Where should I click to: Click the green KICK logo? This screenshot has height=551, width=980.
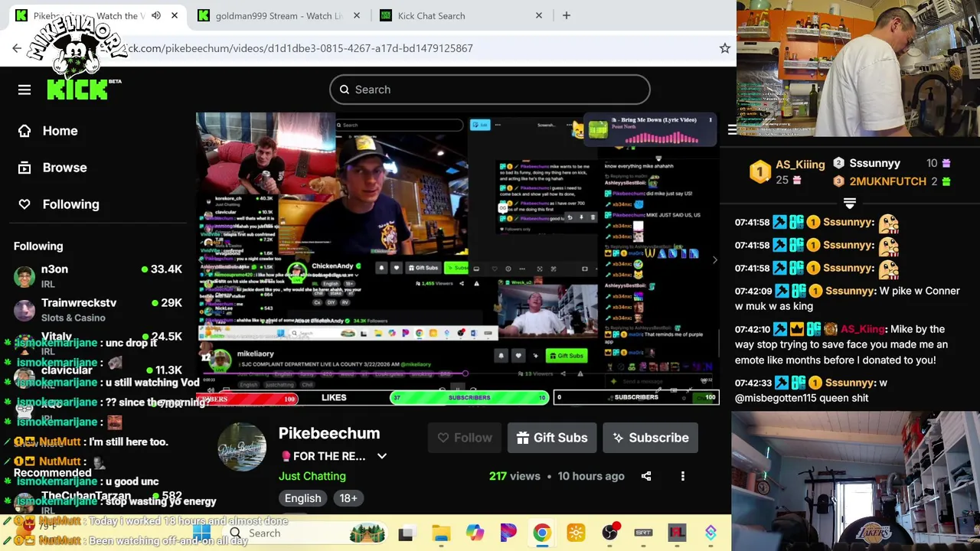[77, 90]
